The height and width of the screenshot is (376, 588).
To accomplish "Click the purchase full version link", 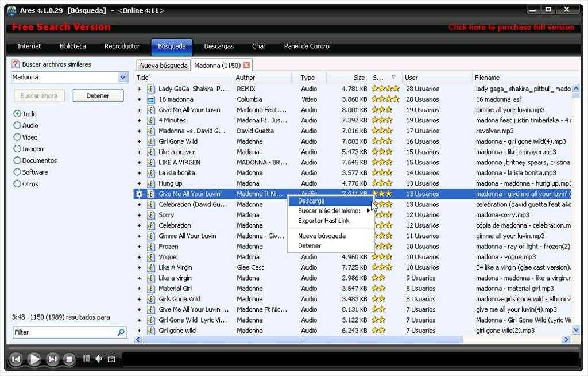I will tap(511, 27).
